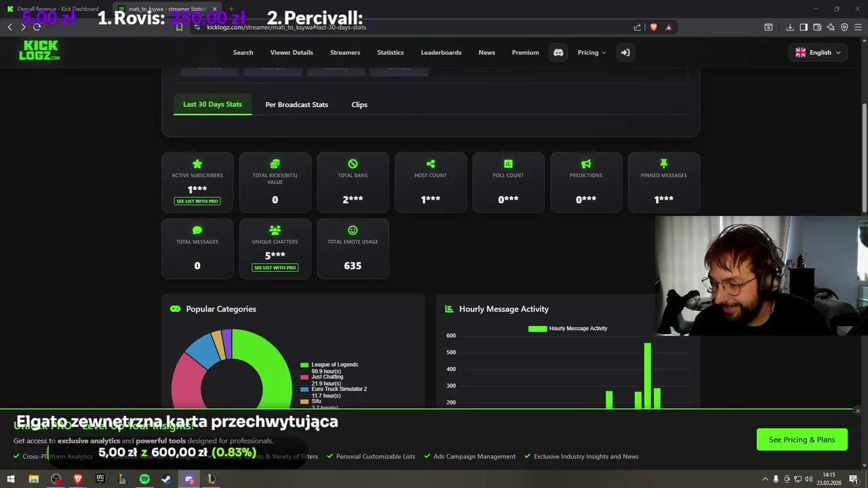The image size is (868, 488).
Task: Toggle Just Chatting legend swatch
Action: pos(304,377)
